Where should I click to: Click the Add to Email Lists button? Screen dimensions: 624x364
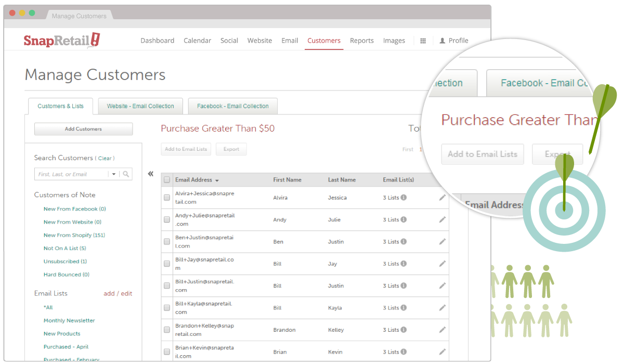[x=186, y=149]
